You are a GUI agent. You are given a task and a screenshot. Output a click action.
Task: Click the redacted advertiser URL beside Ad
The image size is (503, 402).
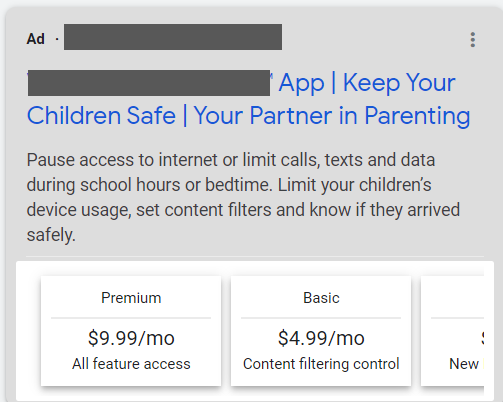[173, 37]
